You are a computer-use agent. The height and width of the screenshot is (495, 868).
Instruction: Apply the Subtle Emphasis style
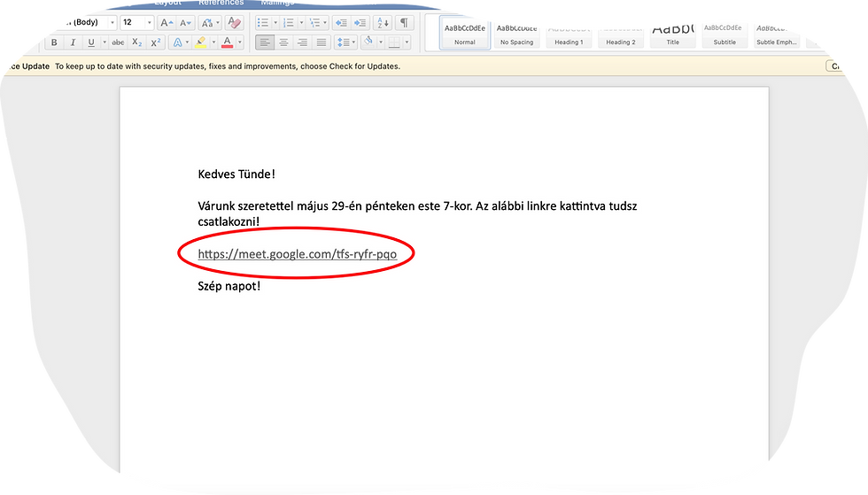tap(776, 34)
